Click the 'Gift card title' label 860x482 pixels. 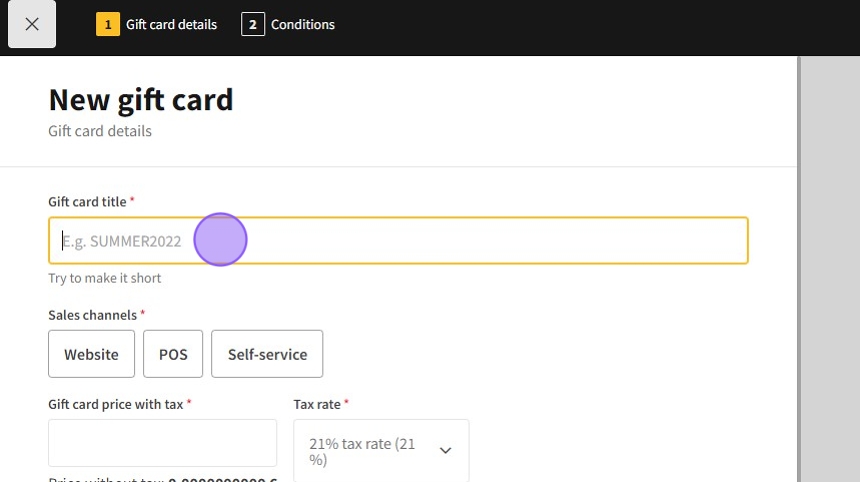pyautogui.click(x=87, y=202)
